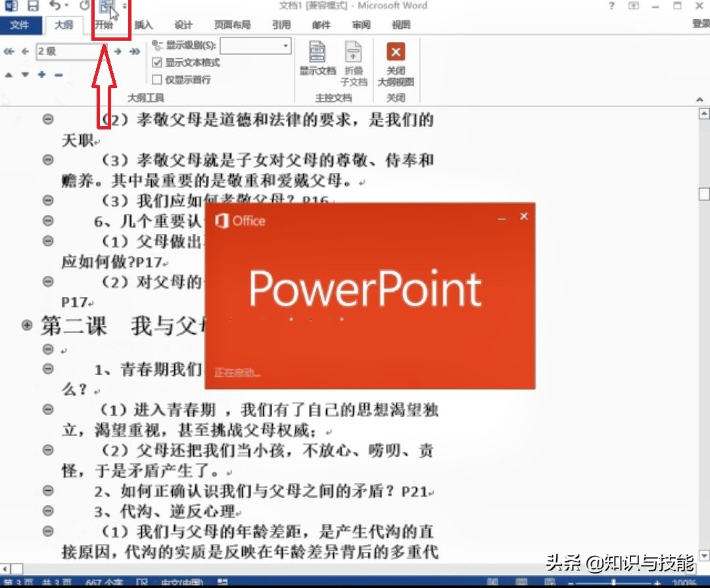
Task: Click vertical scrollbar down arrow
Action: point(704,555)
